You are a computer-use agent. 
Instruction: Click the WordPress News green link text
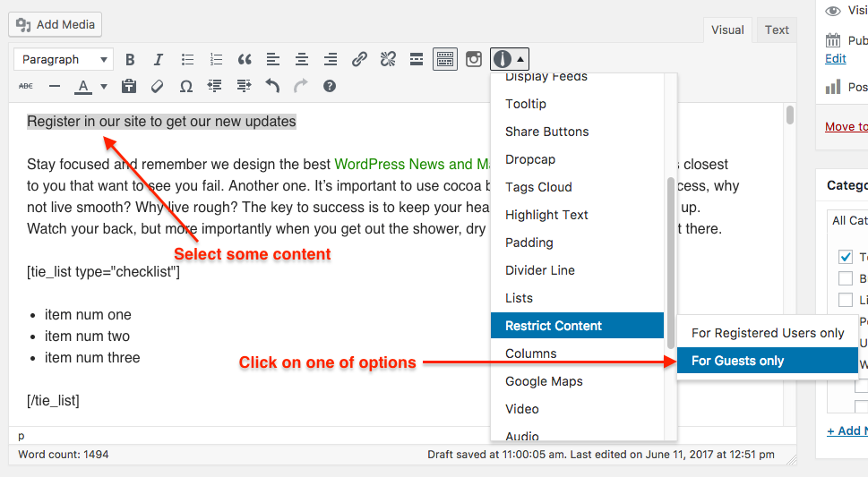point(412,165)
